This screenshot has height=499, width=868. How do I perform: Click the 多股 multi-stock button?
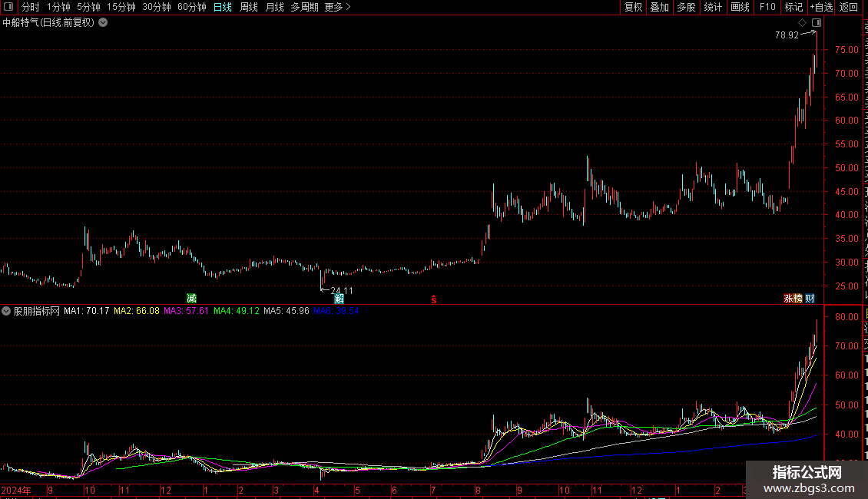[x=686, y=7]
